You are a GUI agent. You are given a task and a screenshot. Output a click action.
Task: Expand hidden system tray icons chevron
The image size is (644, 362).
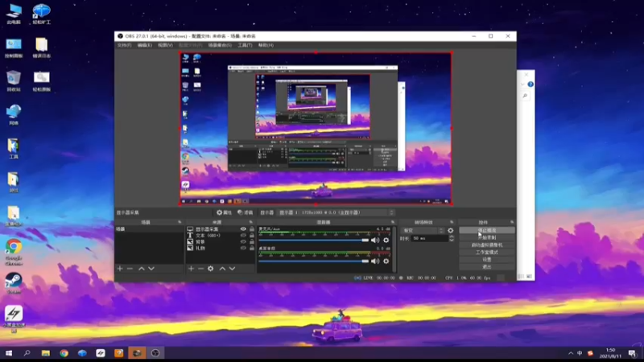(x=571, y=353)
